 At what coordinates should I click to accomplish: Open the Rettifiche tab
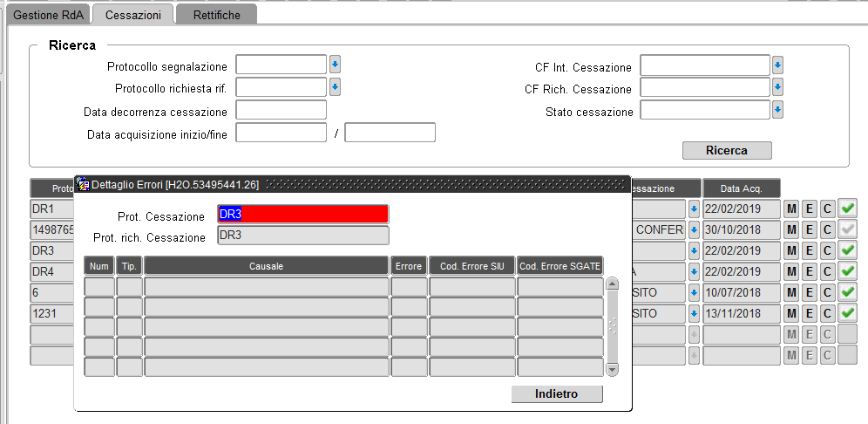coord(216,15)
